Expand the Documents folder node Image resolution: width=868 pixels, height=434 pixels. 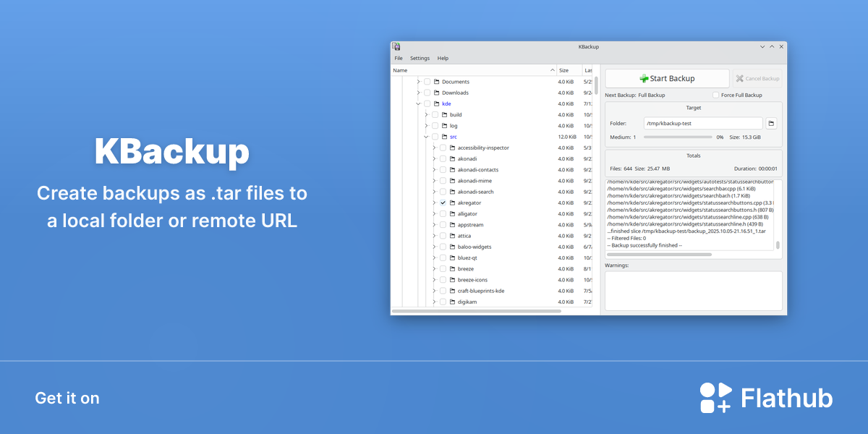[418, 82]
